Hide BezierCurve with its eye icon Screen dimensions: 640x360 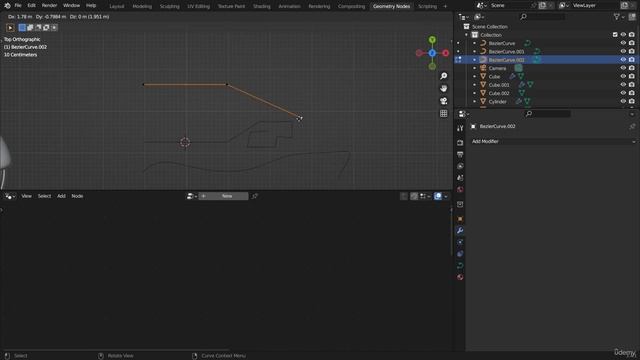pyautogui.click(x=623, y=43)
